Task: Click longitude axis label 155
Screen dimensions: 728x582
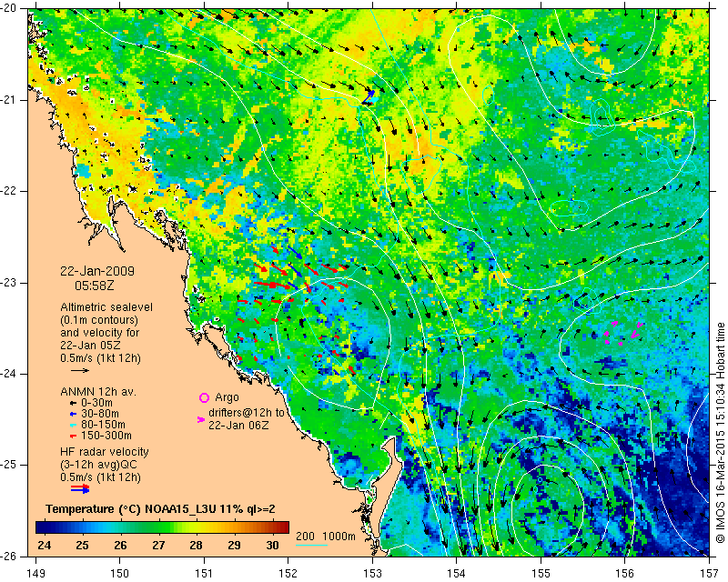Action: [541, 574]
